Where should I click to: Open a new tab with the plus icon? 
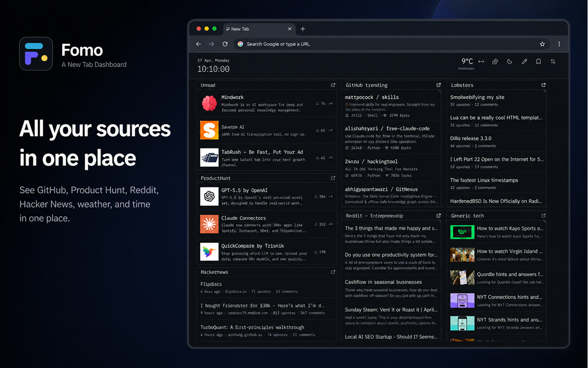click(x=303, y=29)
